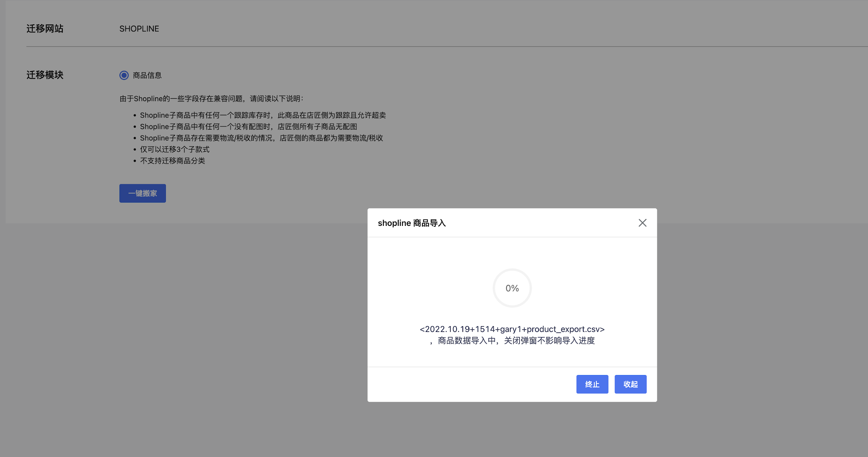Click the SHOPLINE migration site value
The image size is (868, 457).
pos(139,29)
